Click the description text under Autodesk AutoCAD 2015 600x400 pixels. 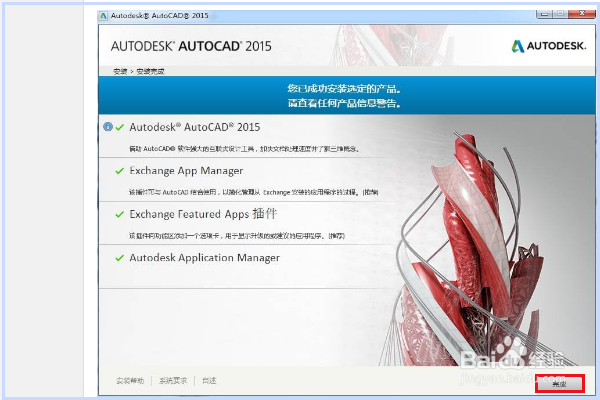244,149
